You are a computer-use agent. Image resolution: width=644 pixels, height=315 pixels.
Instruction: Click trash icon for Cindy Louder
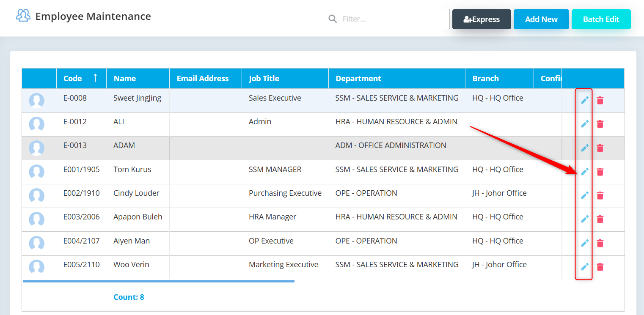coord(600,195)
